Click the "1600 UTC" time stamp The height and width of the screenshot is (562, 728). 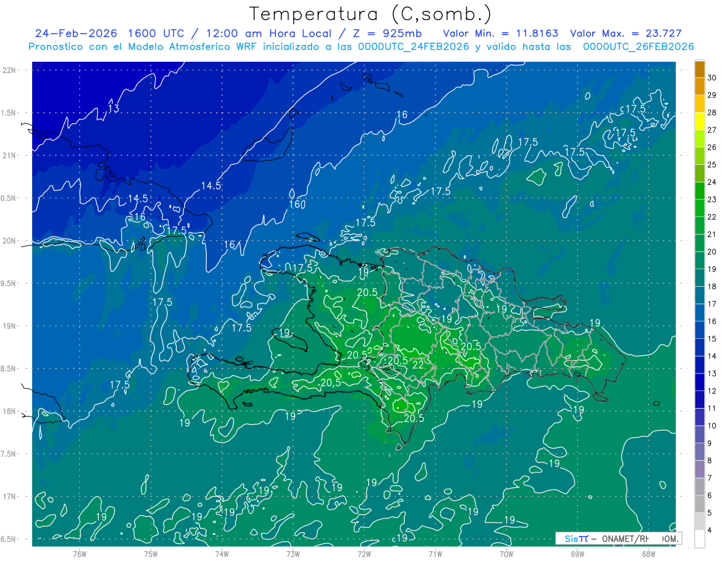[x=156, y=33]
